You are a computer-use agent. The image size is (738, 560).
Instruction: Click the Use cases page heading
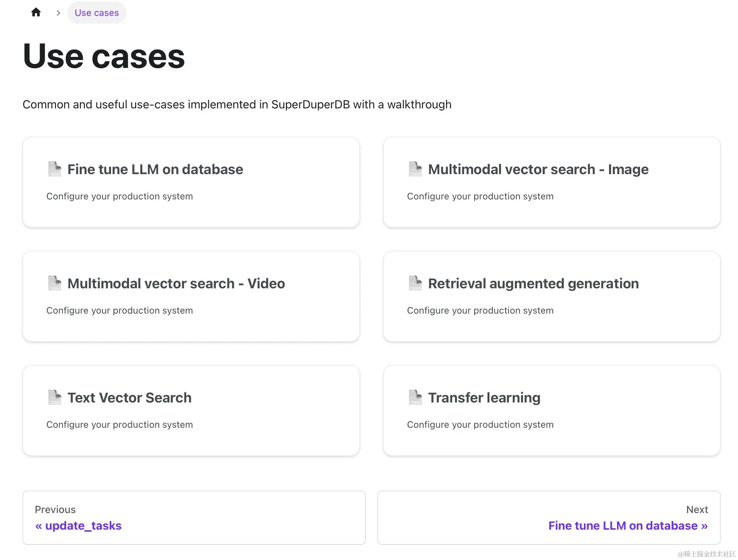(x=104, y=56)
